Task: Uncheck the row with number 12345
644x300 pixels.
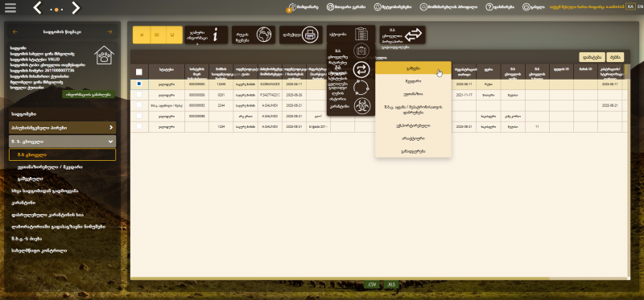Action: [138, 84]
